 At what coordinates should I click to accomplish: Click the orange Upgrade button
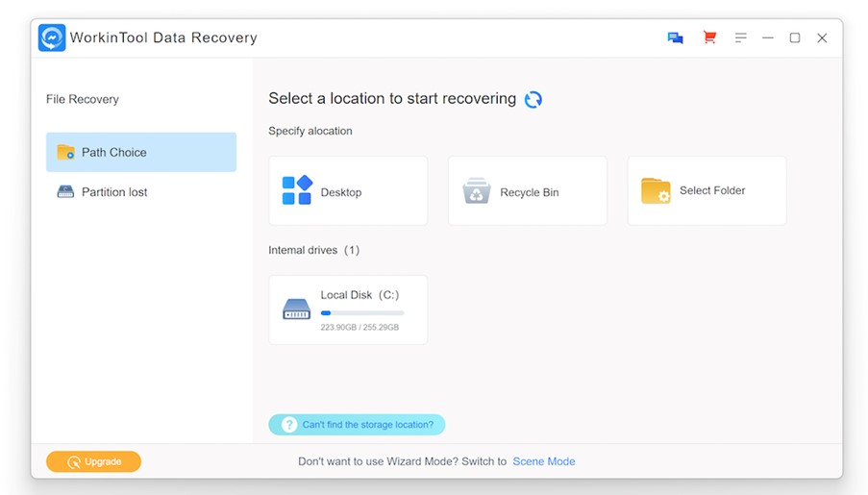pyautogui.click(x=93, y=461)
